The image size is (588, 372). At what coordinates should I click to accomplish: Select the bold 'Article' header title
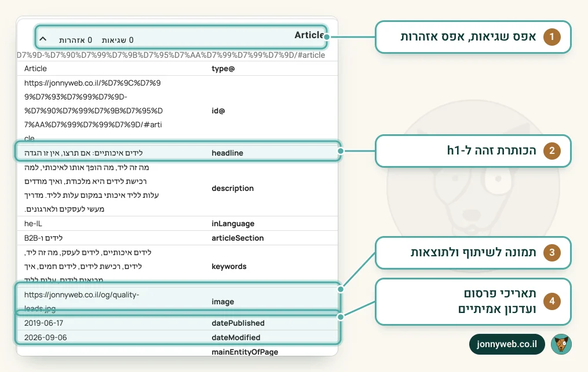point(309,35)
